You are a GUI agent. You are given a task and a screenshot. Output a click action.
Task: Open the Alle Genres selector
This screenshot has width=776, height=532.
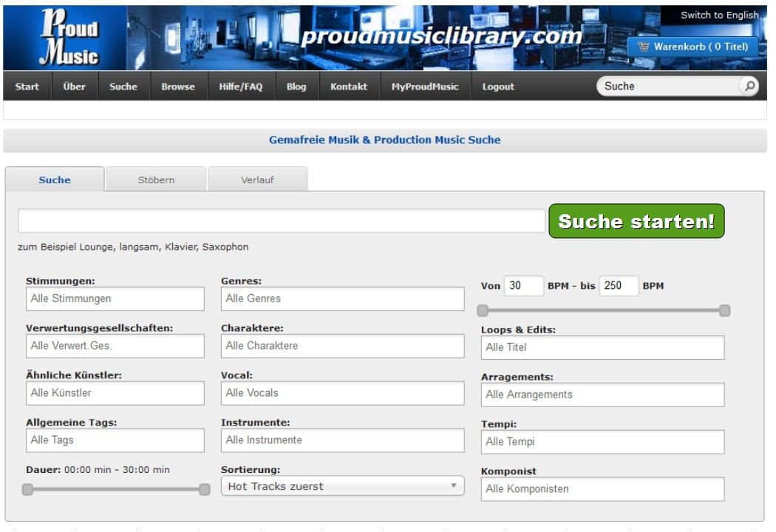tap(342, 299)
